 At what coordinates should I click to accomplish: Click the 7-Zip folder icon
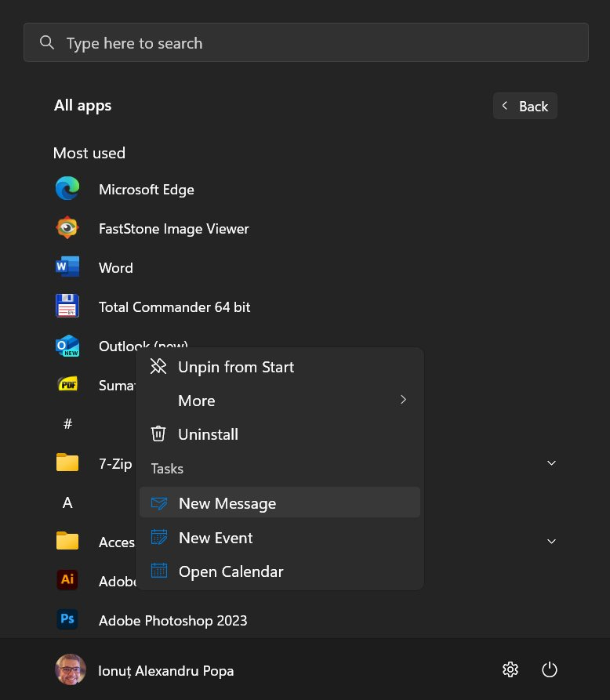tap(67, 462)
